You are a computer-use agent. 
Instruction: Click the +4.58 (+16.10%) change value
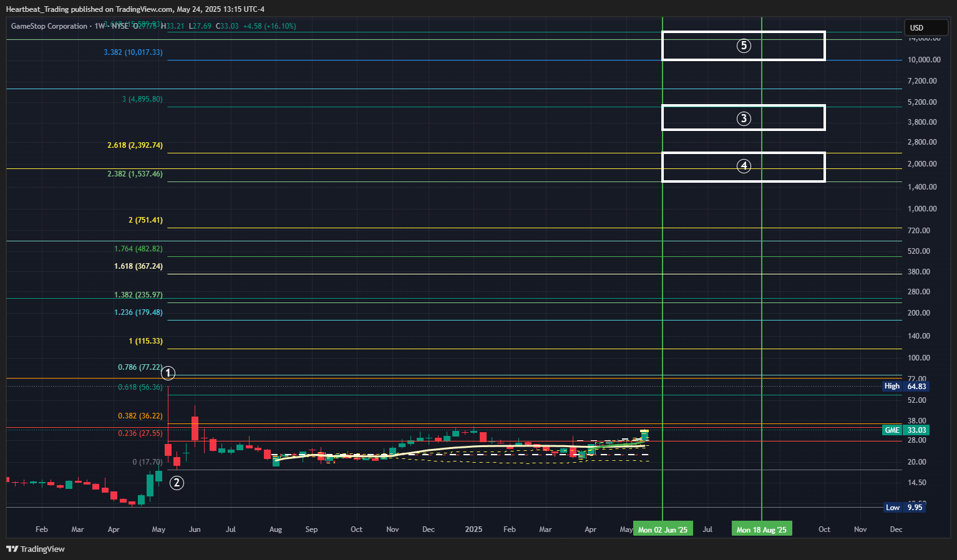270,26
